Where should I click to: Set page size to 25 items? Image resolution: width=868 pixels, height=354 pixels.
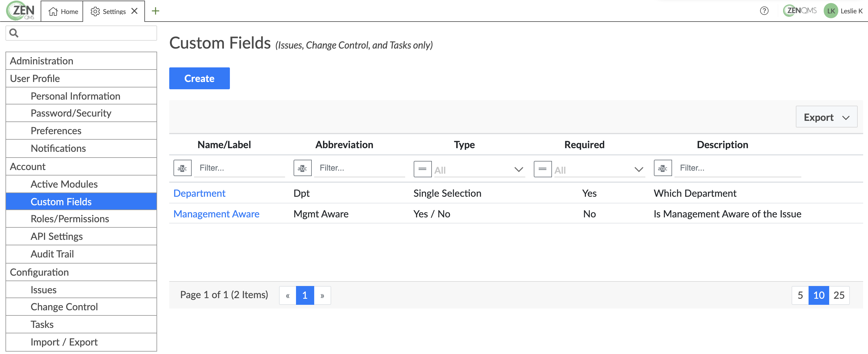pos(839,295)
